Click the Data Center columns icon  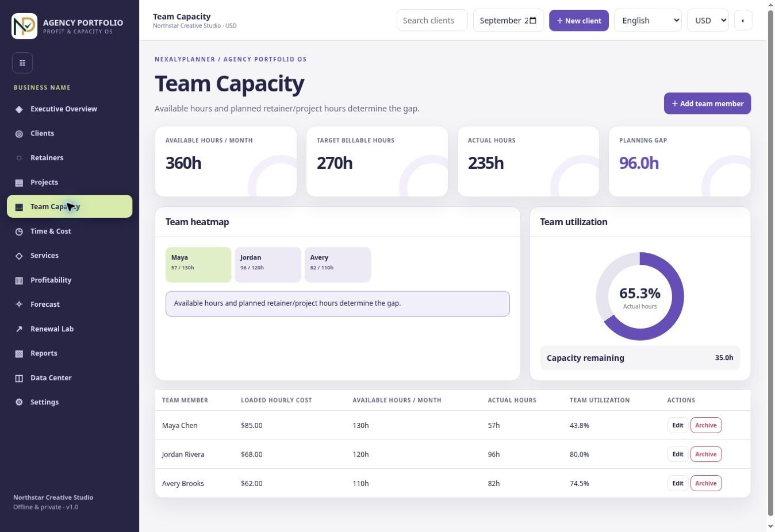point(19,378)
